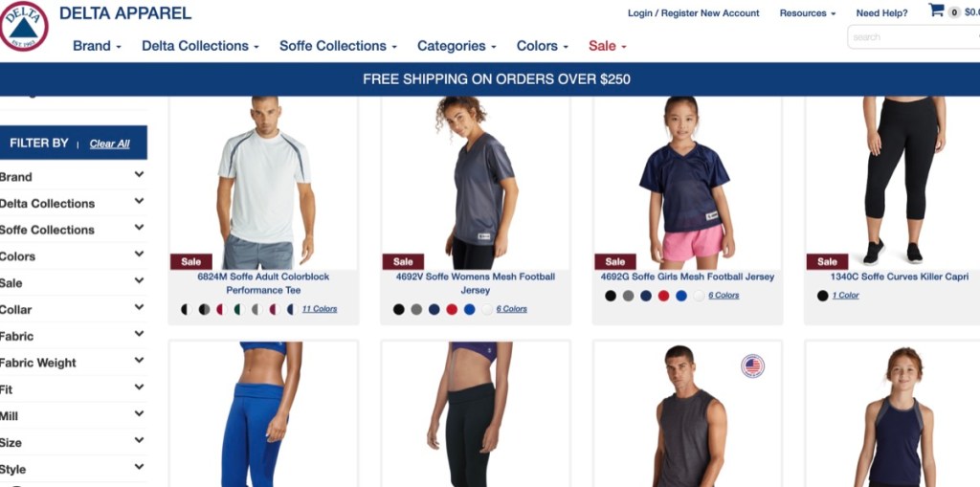Select black swatch on Curves Killer Capri

[x=822, y=296]
